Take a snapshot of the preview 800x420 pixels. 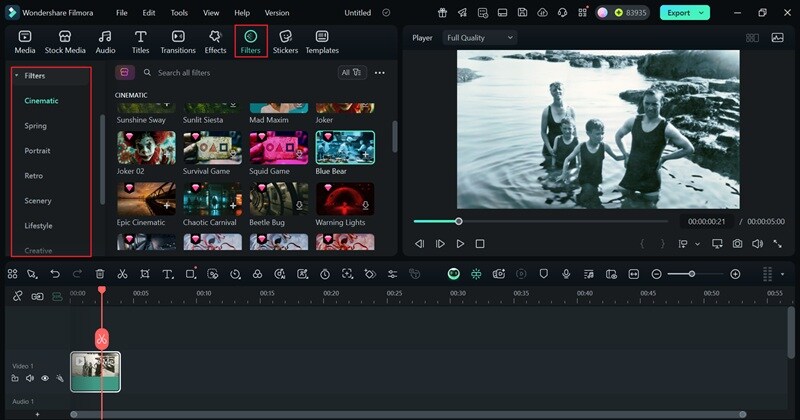[737, 244]
